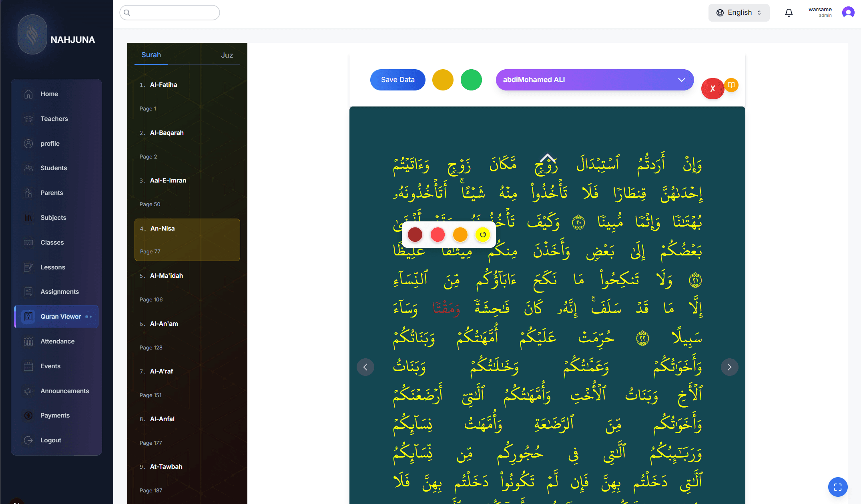Click verse 21 end marker
The height and width of the screenshot is (504, 861).
(x=695, y=280)
